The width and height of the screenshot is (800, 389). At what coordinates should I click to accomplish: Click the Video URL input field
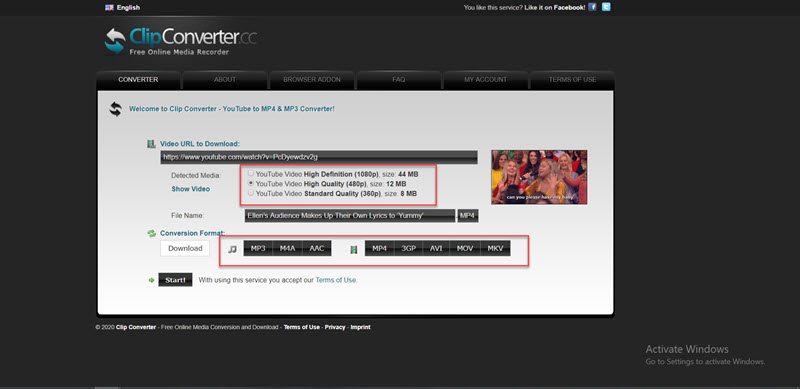tap(319, 157)
